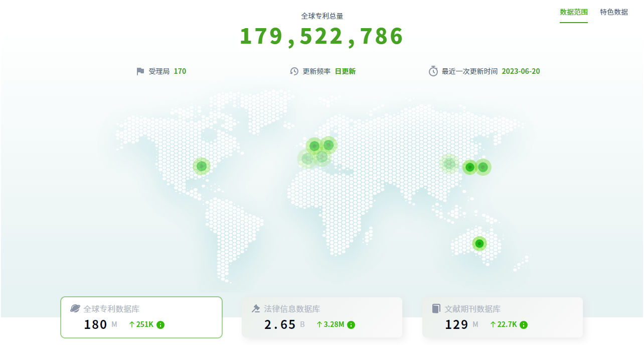Click the easternmost green marker over Japan

[x=484, y=167]
